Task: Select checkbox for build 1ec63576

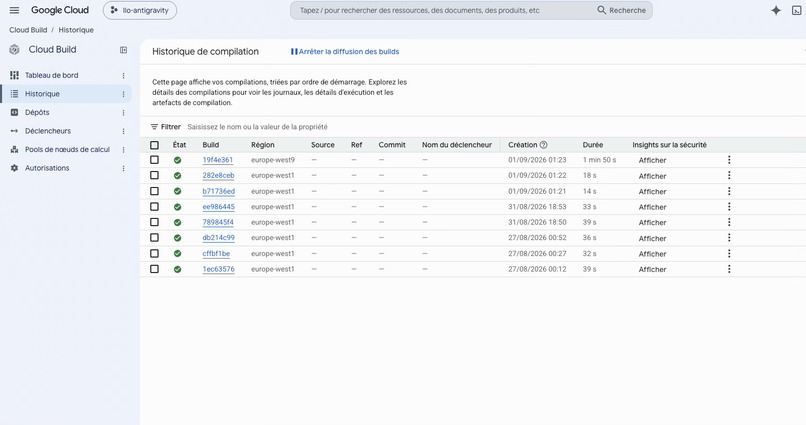Action: point(154,269)
